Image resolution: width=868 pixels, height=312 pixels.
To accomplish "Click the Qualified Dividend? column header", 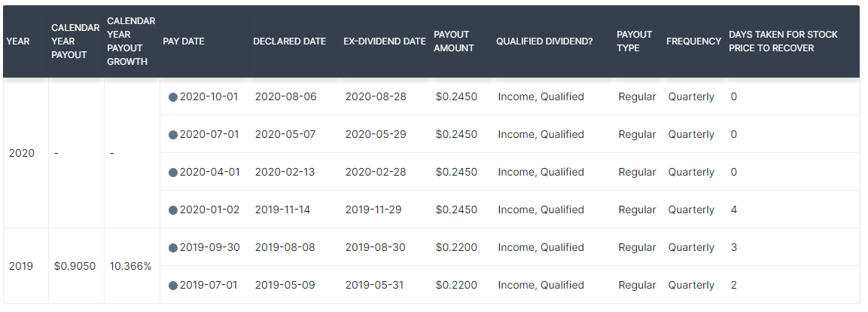I will click(x=545, y=41).
